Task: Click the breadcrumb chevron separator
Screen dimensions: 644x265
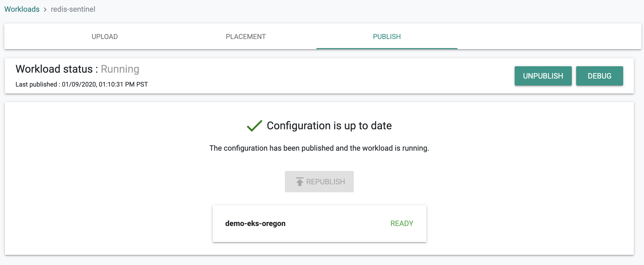Action: 45,10
